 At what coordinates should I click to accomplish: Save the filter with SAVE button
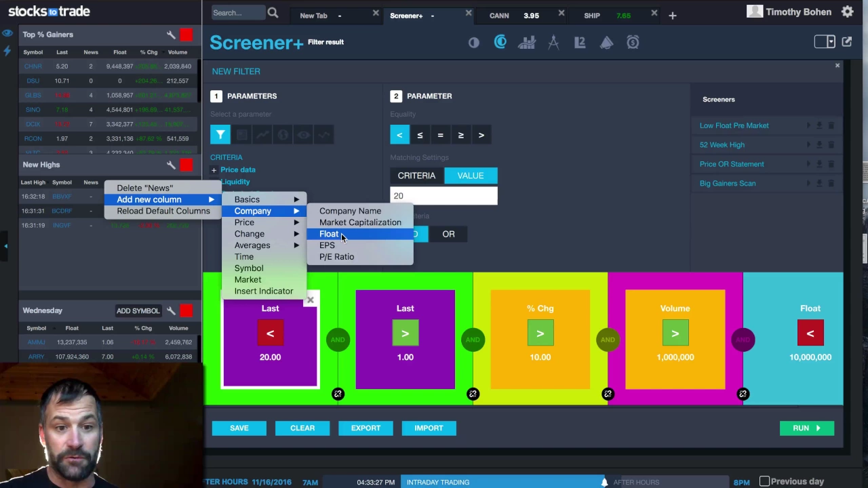point(239,428)
